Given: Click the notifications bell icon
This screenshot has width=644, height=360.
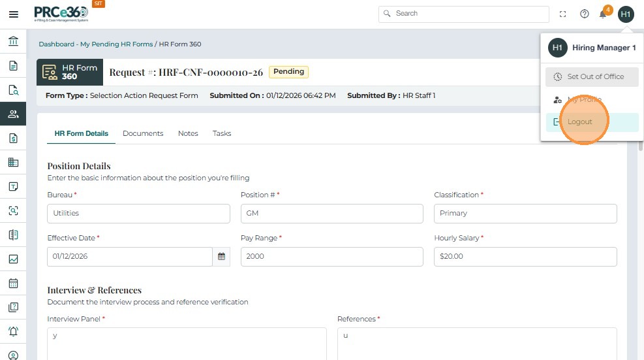Looking at the screenshot, I should pyautogui.click(x=604, y=14).
